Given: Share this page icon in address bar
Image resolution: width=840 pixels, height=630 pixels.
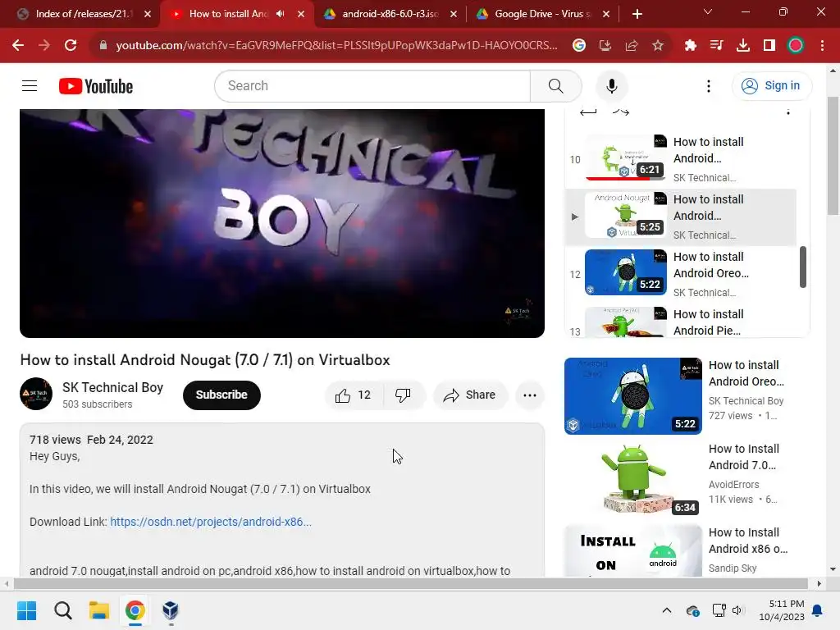Looking at the screenshot, I should 631,46.
